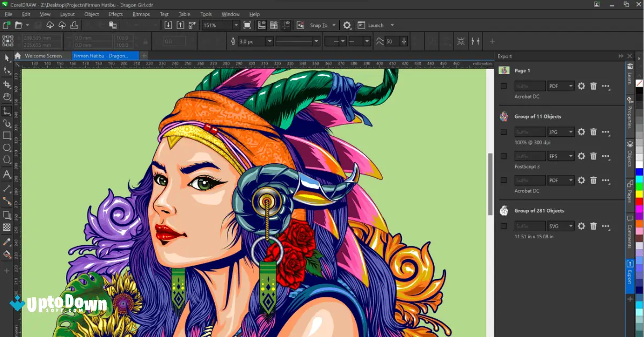644x337 pixels.
Task: Check the box next to Page 1 export
Action: (x=503, y=86)
